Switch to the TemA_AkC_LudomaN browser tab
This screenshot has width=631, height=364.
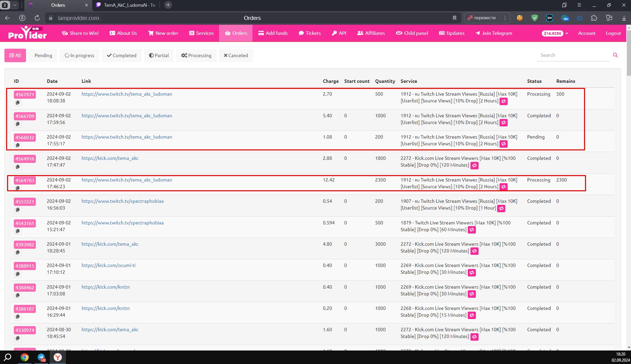127,5
